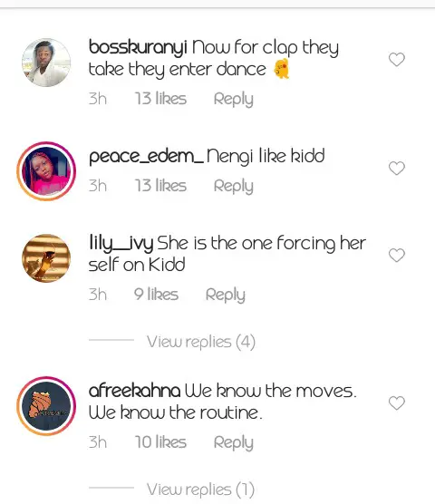Screen dimensions: 435x504
Task: Open the peace_edem_ username link
Action: point(146,157)
